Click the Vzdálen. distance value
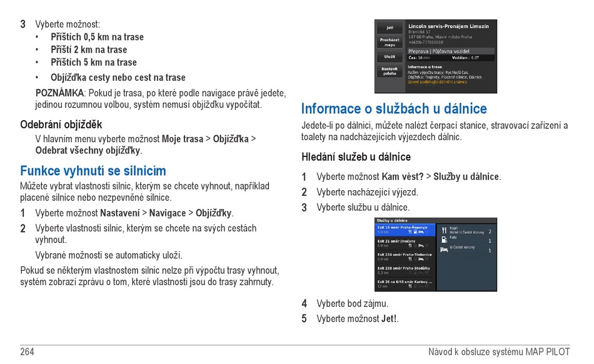Screen dimensions: 594x364 click(466, 58)
